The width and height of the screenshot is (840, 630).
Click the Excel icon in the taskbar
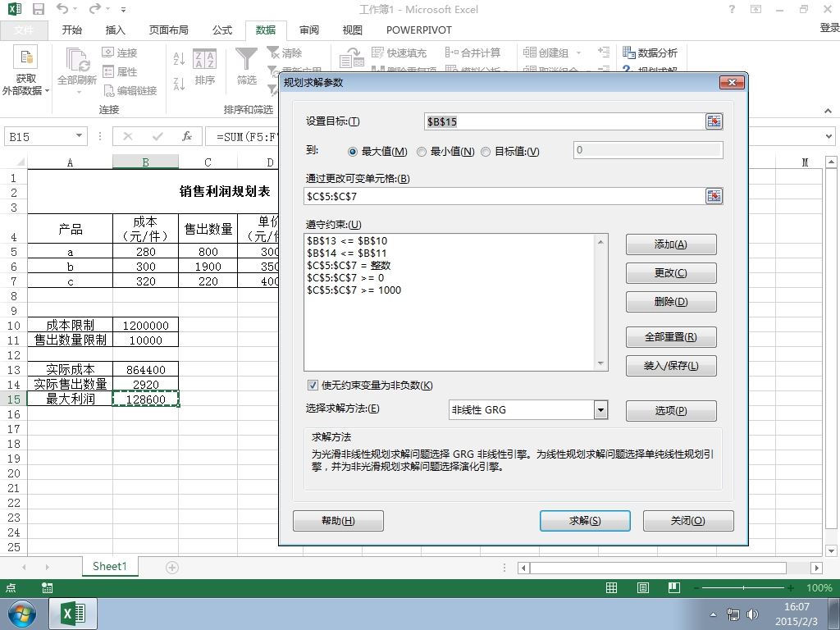73,614
